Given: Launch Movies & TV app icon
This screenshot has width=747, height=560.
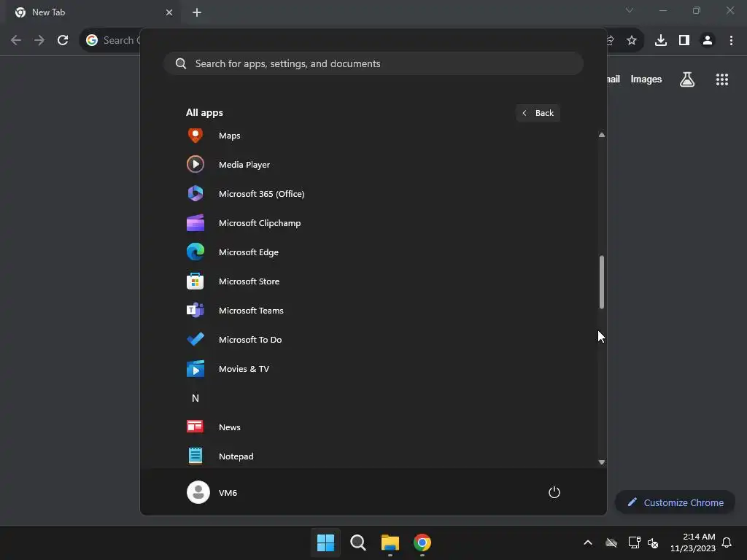Looking at the screenshot, I should click(x=196, y=368).
